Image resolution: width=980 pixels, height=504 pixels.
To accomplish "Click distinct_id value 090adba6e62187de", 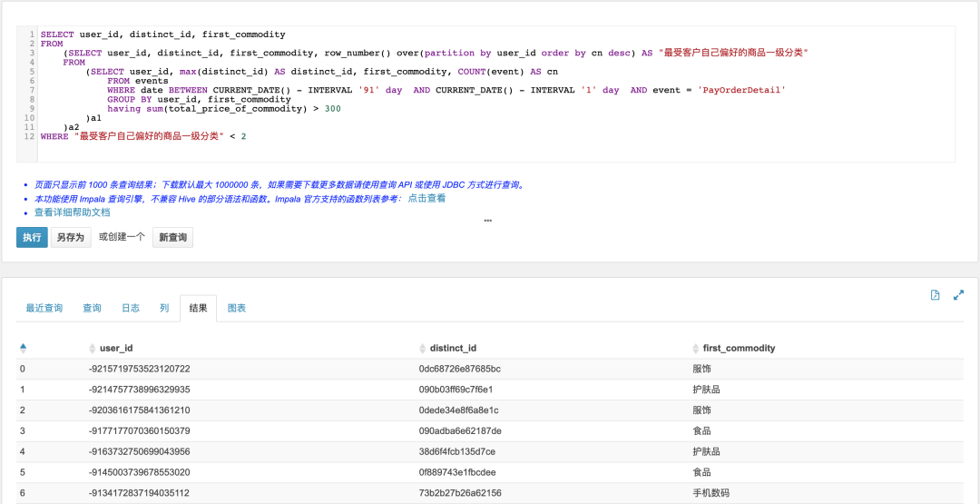I will (x=460, y=430).
